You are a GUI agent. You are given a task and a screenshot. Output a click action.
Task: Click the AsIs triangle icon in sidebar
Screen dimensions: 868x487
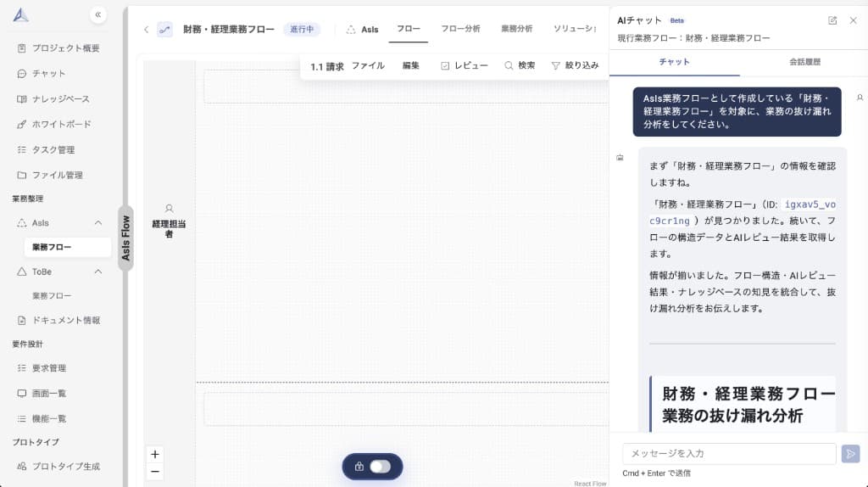click(x=21, y=223)
